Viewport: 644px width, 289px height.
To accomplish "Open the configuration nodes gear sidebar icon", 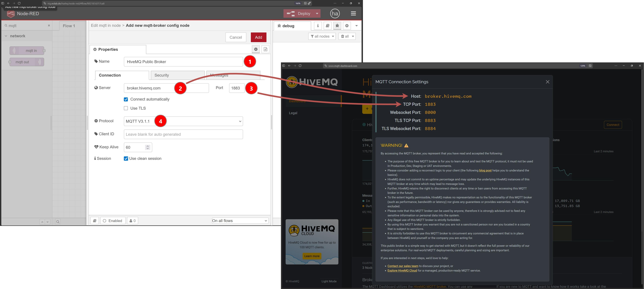I will point(347,26).
